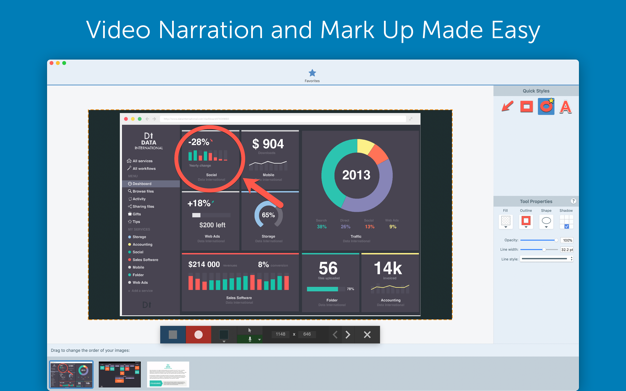Open the Outline color dropdown
The height and width of the screenshot is (391, 626).
pyautogui.click(x=526, y=222)
